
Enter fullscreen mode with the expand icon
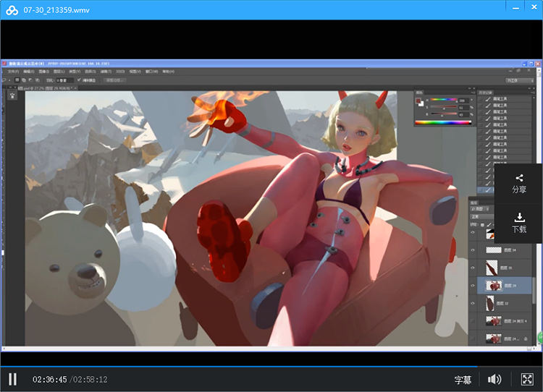[x=527, y=379]
